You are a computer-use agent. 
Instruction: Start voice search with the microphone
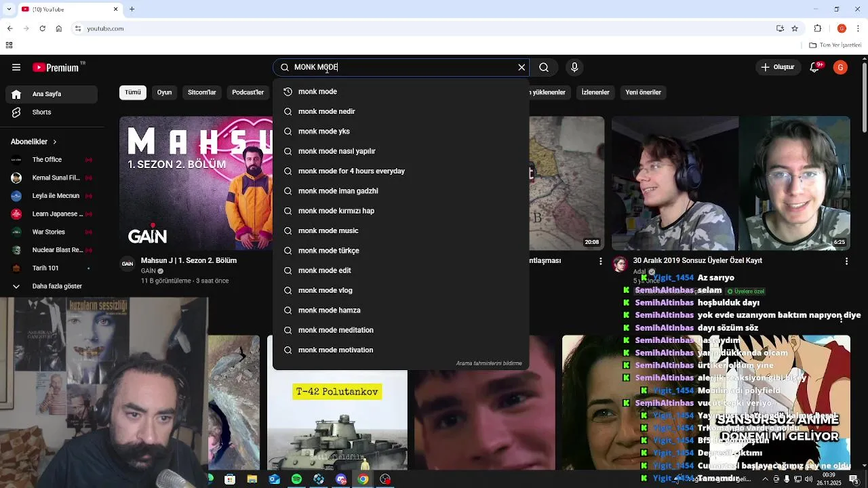pyautogui.click(x=574, y=67)
